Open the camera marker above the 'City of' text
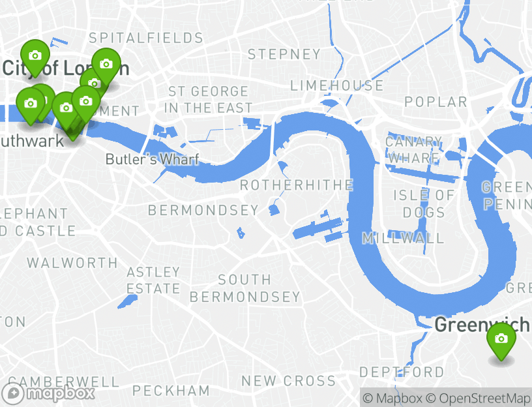Screen dimensions: 532x407 coord(35,57)
